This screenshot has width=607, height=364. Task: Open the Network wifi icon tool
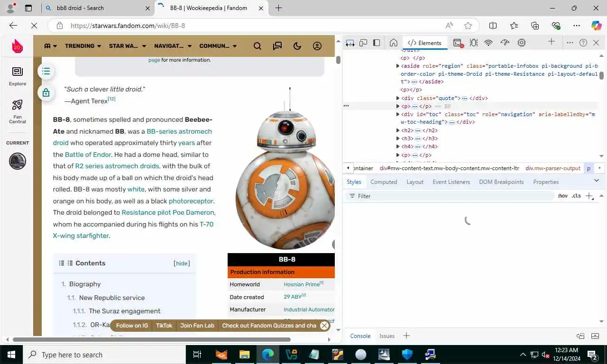click(x=488, y=43)
